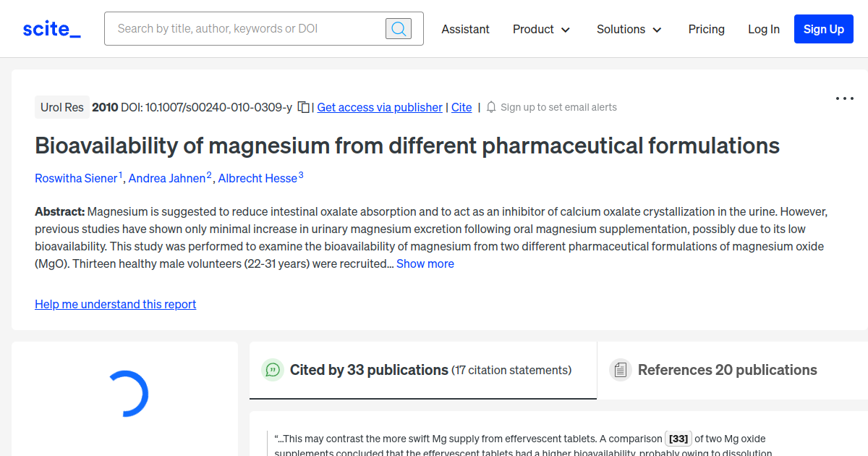This screenshot has height=456, width=868.
Task: Switch to References 20 publications tab
Action: pos(727,370)
